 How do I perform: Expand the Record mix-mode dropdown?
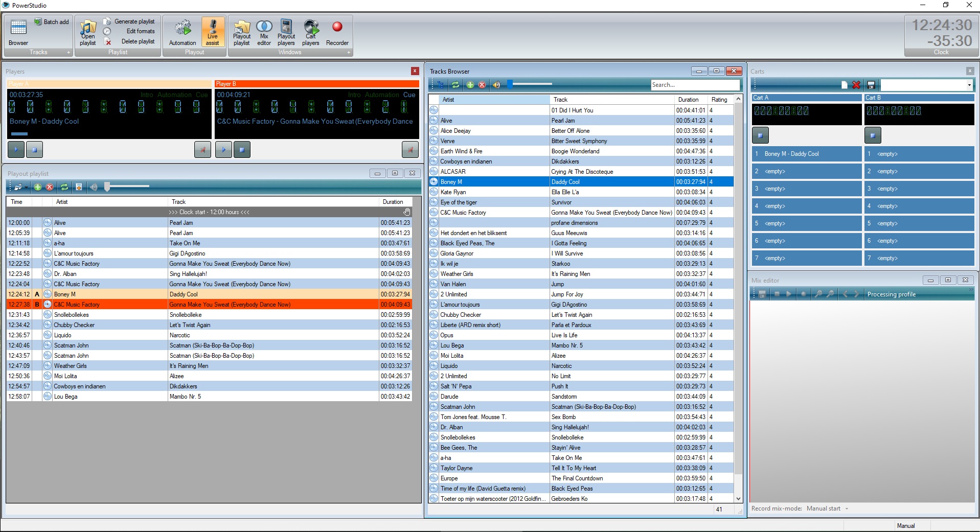pos(847,508)
